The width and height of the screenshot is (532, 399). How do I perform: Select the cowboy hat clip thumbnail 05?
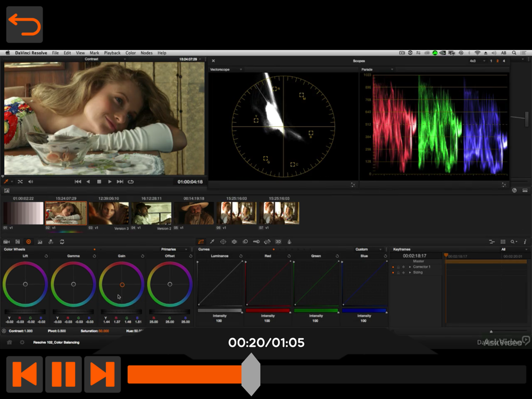click(194, 213)
